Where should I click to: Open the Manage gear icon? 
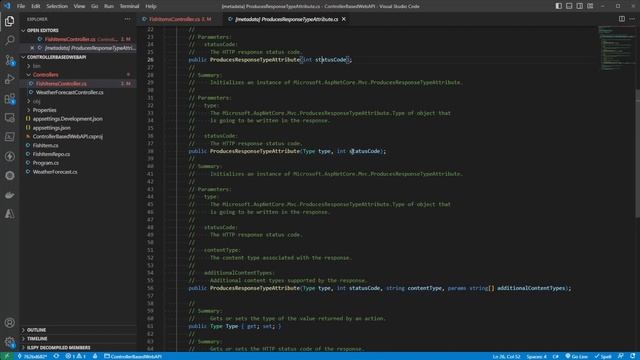pos(9,342)
